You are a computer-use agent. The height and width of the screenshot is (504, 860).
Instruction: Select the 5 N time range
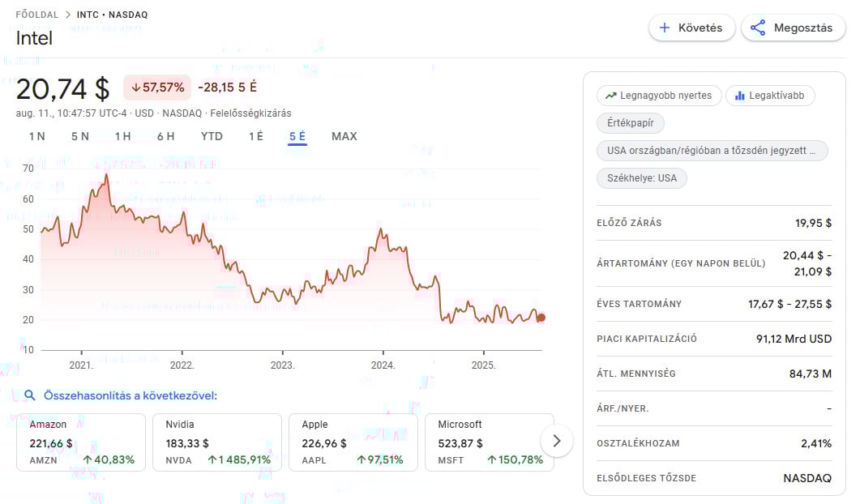[80, 137]
